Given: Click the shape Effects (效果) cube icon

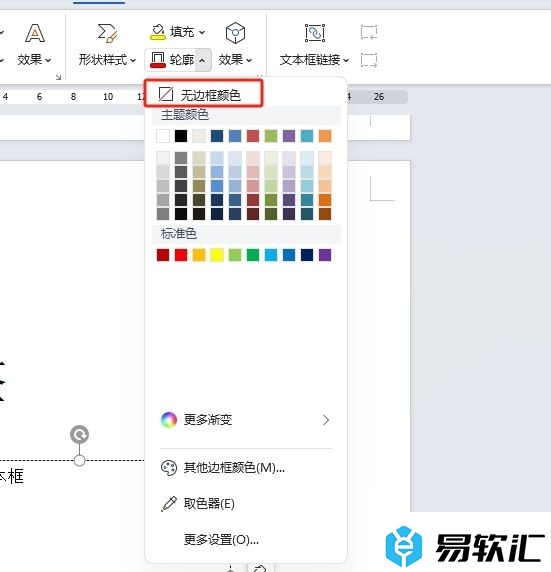Looking at the screenshot, I should click(x=235, y=33).
